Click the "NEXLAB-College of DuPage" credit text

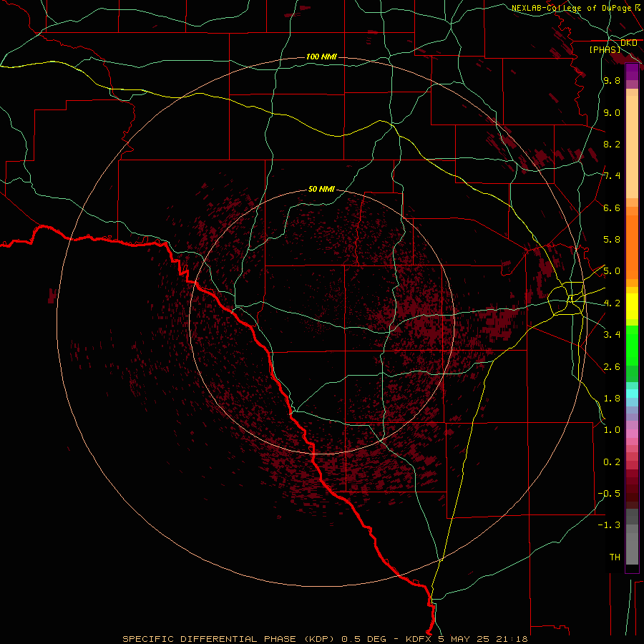click(571, 8)
